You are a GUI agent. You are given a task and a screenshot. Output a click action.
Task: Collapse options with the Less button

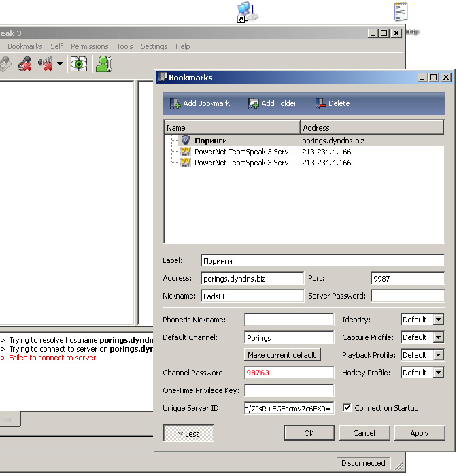[188, 433]
